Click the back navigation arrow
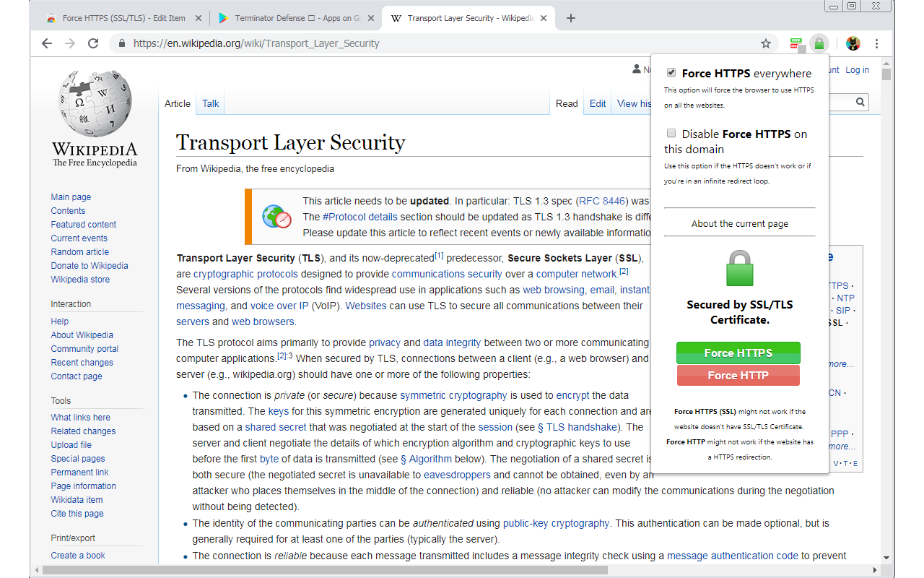Viewport: 924px width, 578px height. [x=46, y=43]
